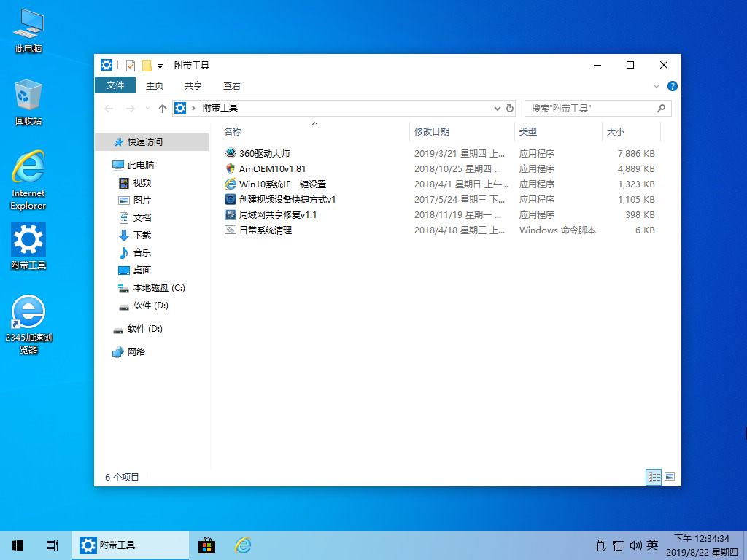This screenshot has width=747, height=560.
Task: Sort by 类型 column header
Action: point(558,131)
